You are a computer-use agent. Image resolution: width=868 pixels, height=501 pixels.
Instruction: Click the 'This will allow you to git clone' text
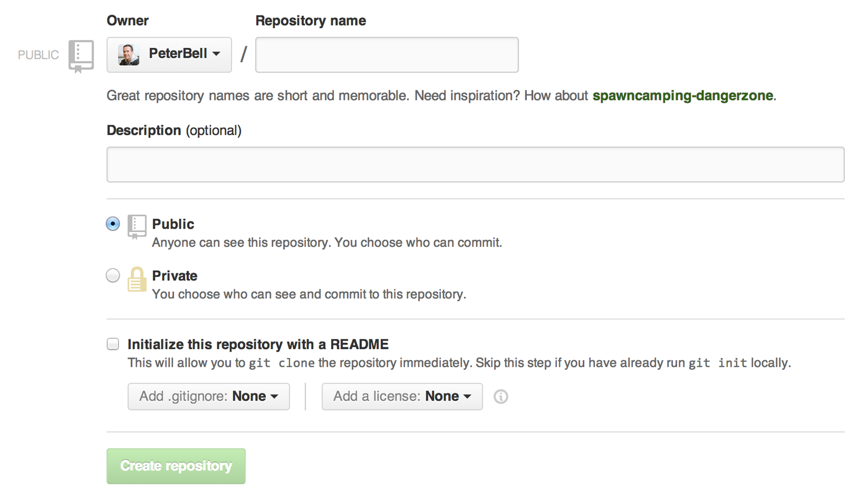click(x=459, y=363)
